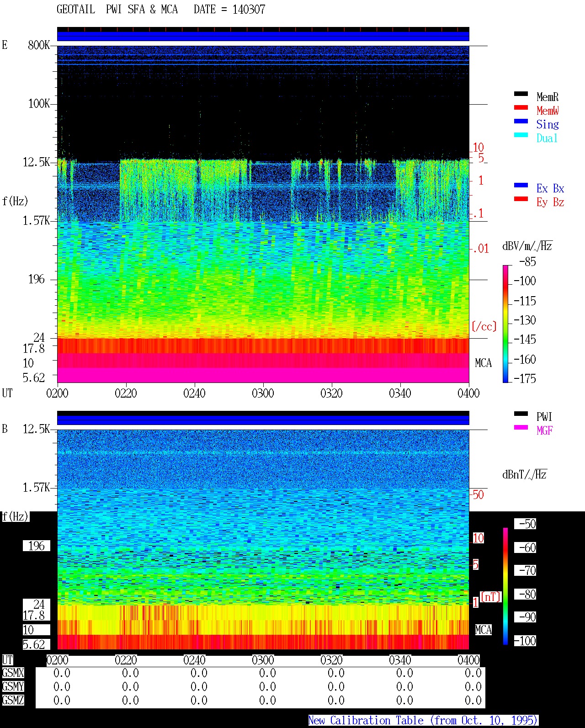Select the magenta MGF legend swatch
The width and height of the screenshot is (585, 728).
pyautogui.click(x=521, y=427)
